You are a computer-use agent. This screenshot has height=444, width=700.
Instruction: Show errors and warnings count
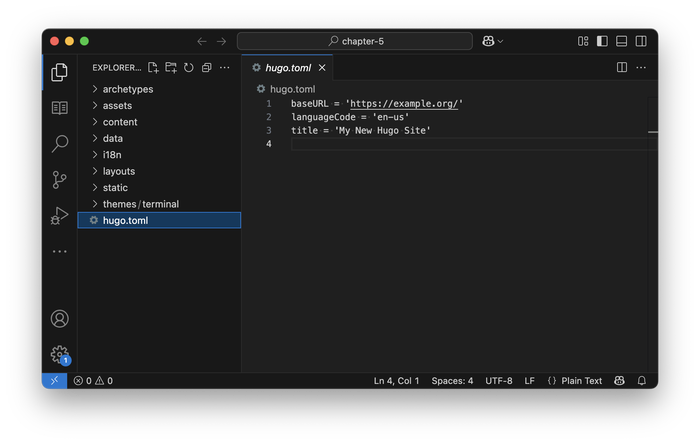click(x=93, y=381)
